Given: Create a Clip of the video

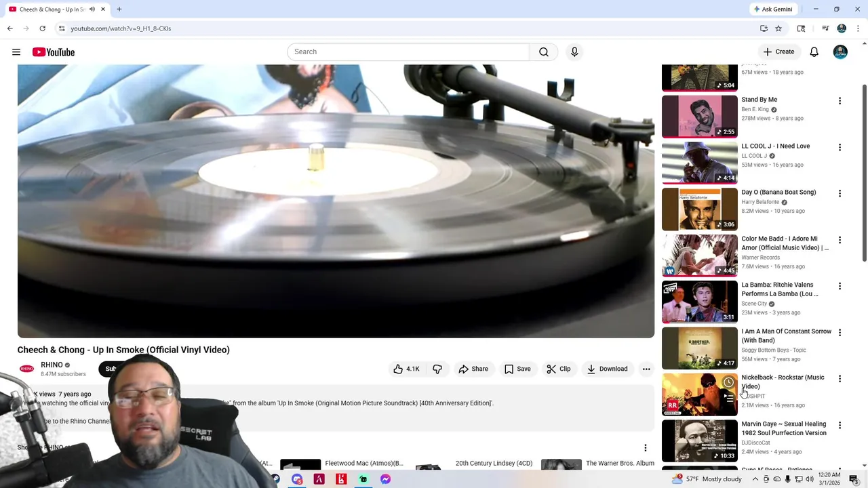Looking at the screenshot, I should coord(559,369).
